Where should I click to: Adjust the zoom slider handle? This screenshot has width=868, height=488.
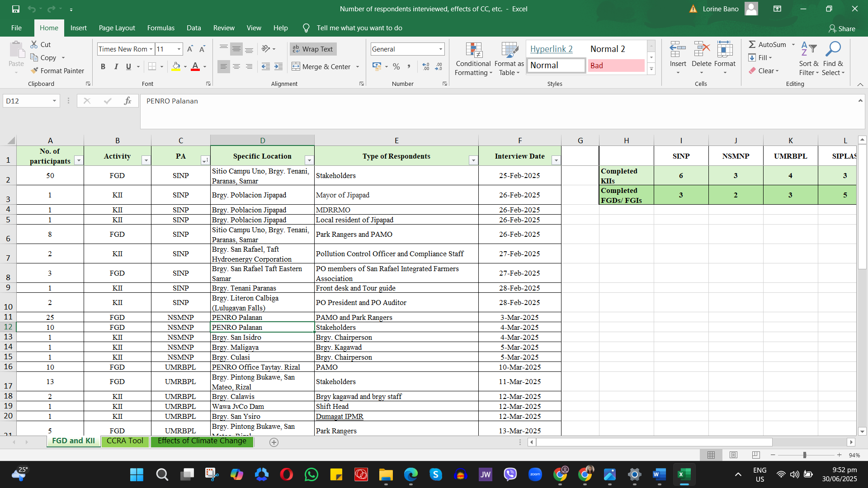(805, 455)
